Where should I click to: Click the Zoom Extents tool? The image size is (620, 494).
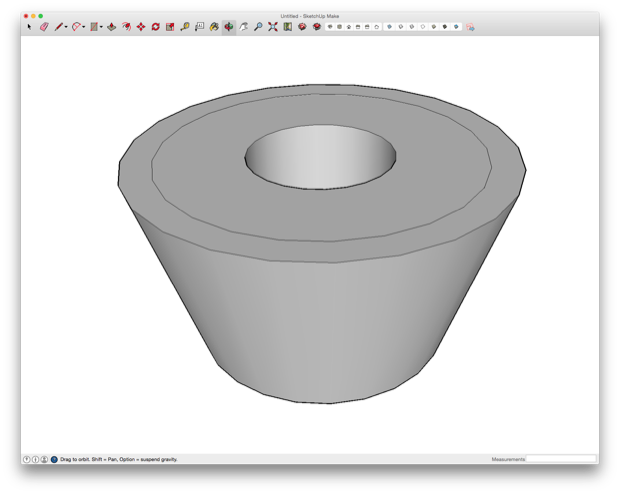[x=273, y=27]
